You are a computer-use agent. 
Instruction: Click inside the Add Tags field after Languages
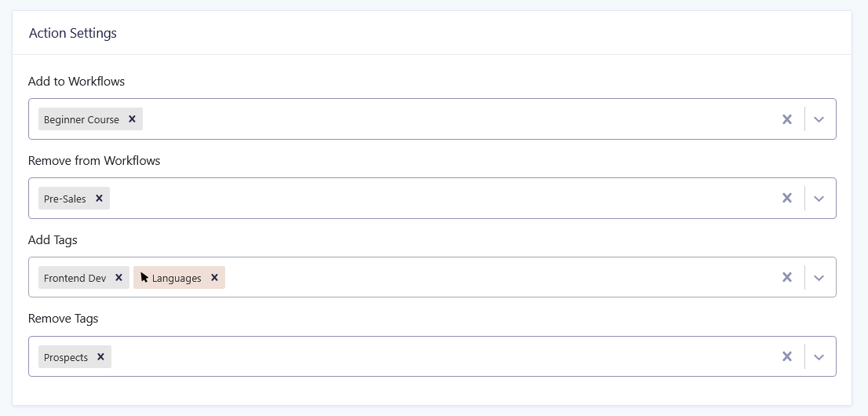(x=498, y=278)
